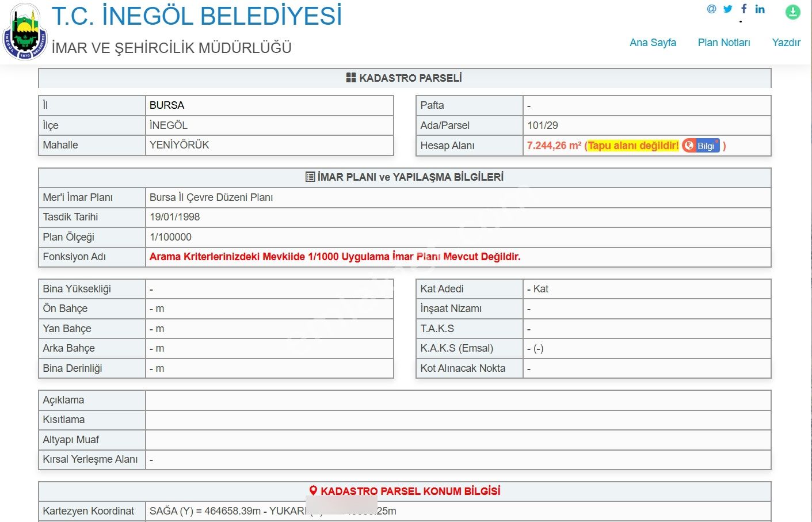Go to Ana Sayfa

point(653,43)
